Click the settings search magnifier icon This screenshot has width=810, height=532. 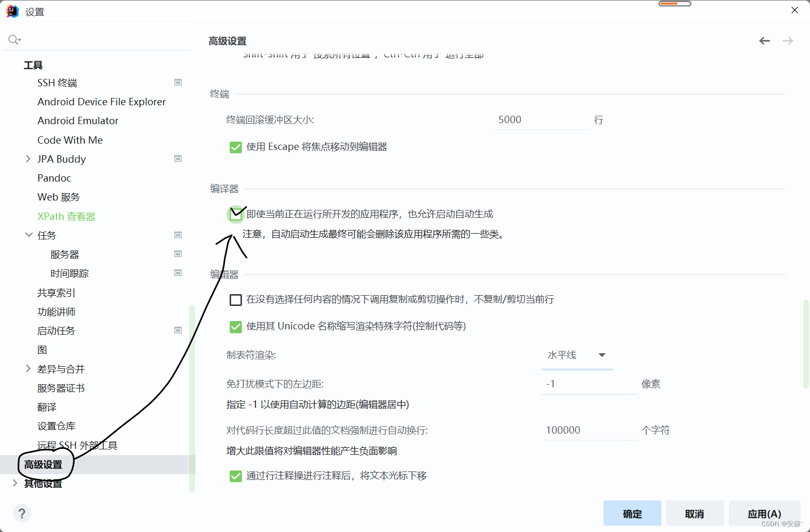pyautogui.click(x=13, y=39)
